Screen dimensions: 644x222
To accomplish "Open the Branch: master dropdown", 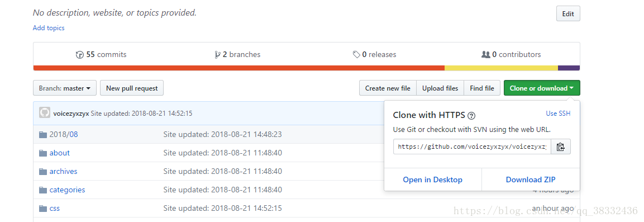I will (x=65, y=88).
